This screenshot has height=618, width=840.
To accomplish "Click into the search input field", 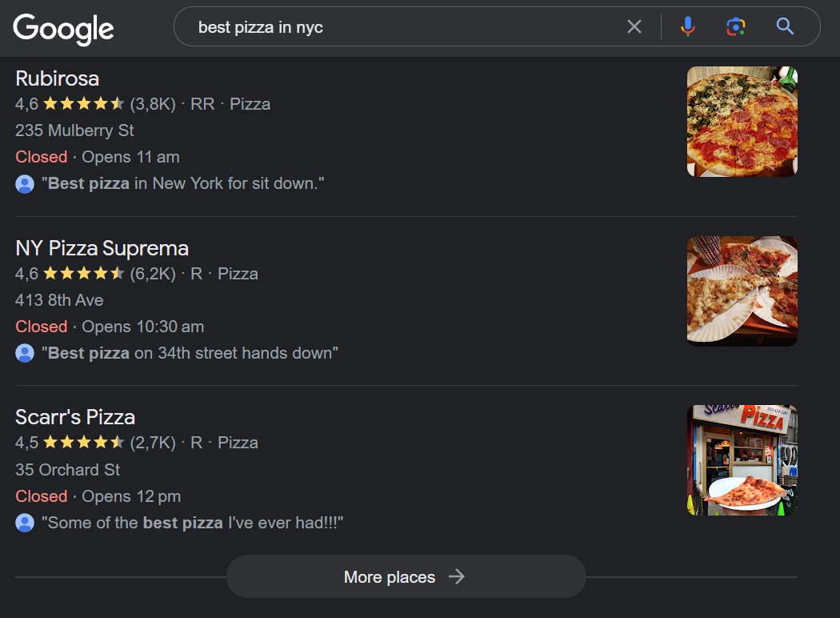I will [x=400, y=27].
